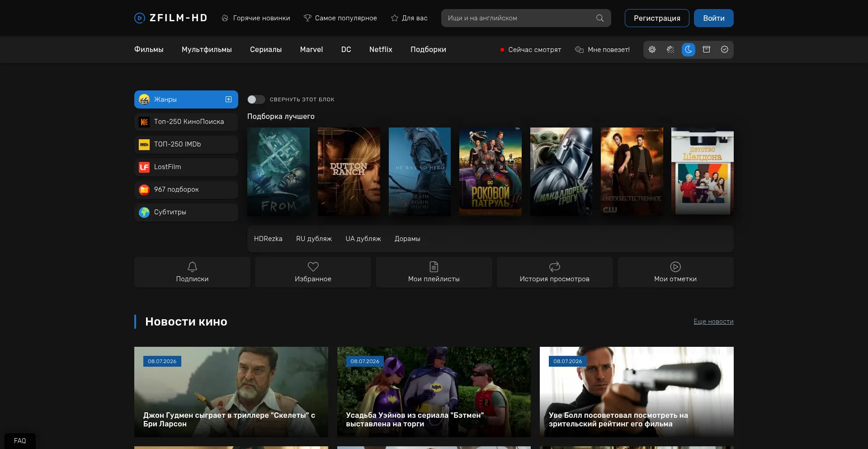The width and height of the screenshot is (868, 449).
Task: Open the Детство Шелдона poster
Action: click(x=703, y=172)
